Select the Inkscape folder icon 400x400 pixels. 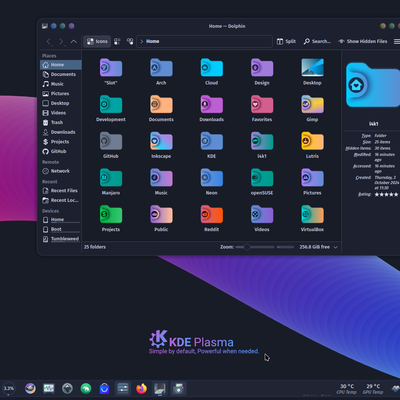[x=161, y=141]
